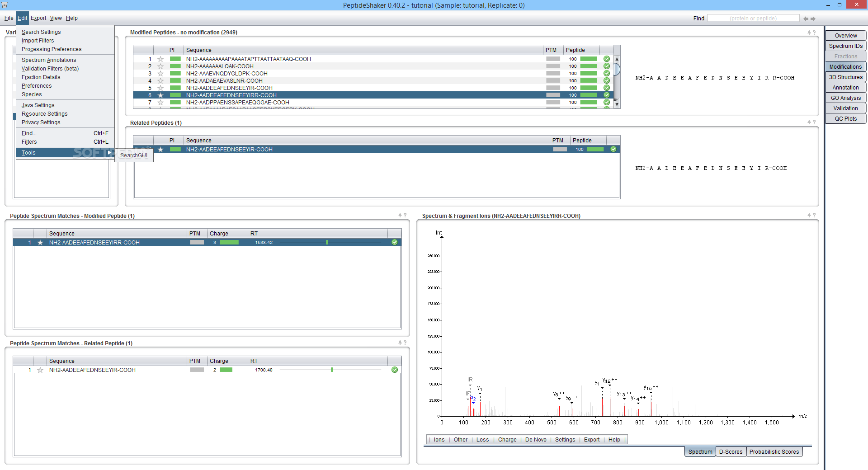Open the Export menu in menu bar

click(x=38, y=18)
